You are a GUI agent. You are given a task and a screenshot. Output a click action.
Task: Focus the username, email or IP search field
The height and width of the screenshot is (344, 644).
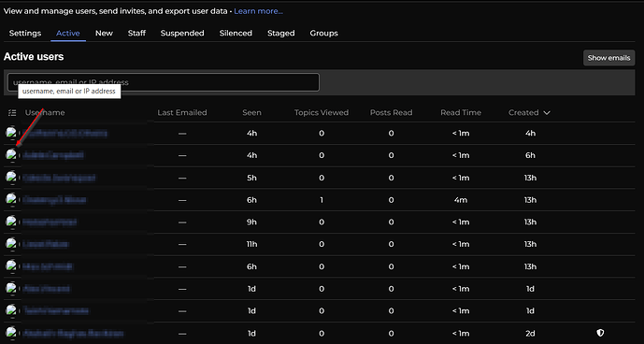(164, 82)
